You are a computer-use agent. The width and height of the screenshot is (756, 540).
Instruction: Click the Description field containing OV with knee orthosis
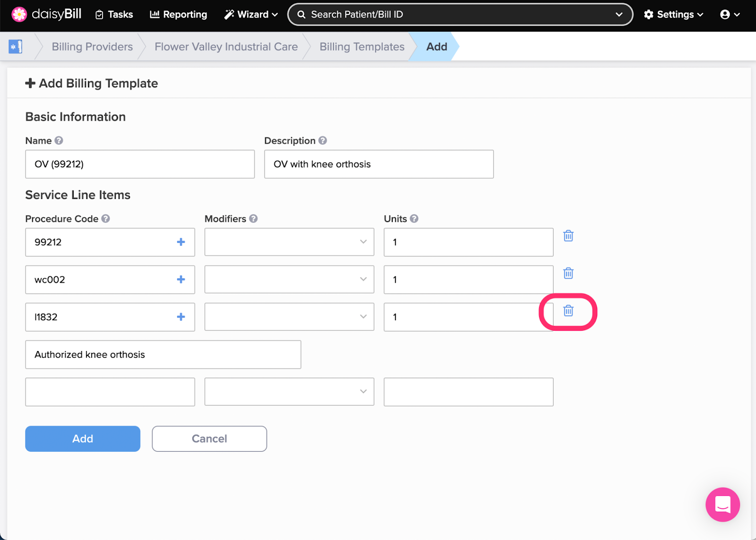click(378, 164)
